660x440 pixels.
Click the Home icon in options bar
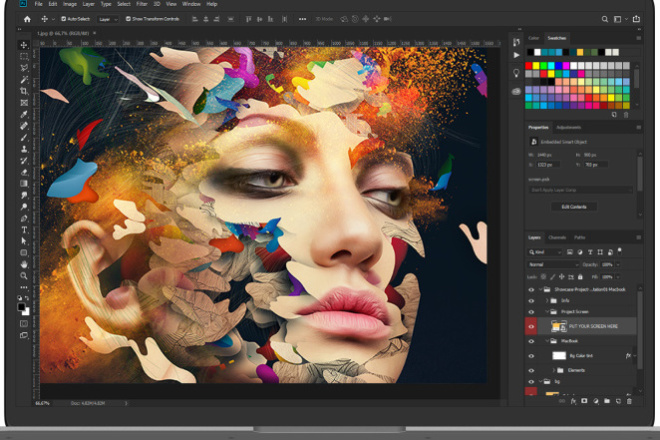coord(27,19)
